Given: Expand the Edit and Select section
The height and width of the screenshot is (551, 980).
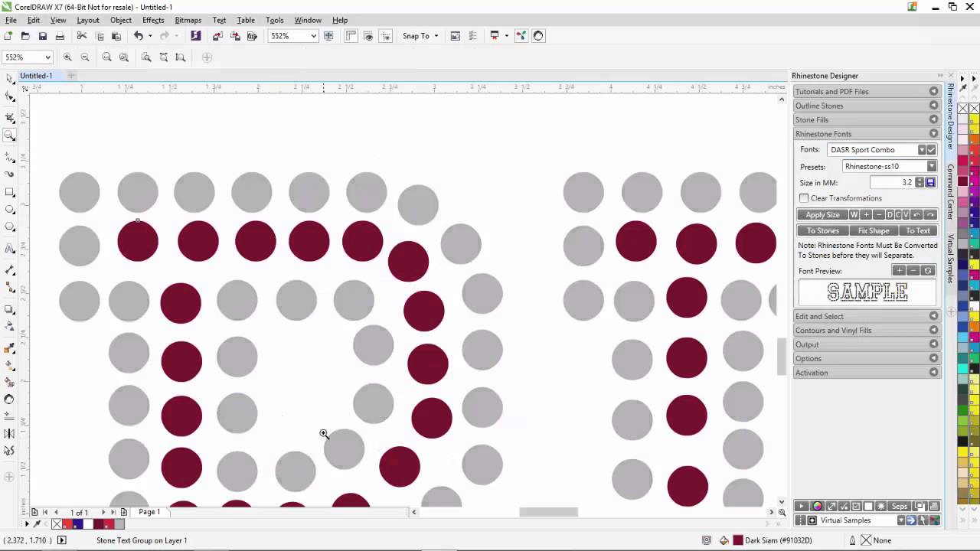Looking at the screenshot, I should (867, 316).
